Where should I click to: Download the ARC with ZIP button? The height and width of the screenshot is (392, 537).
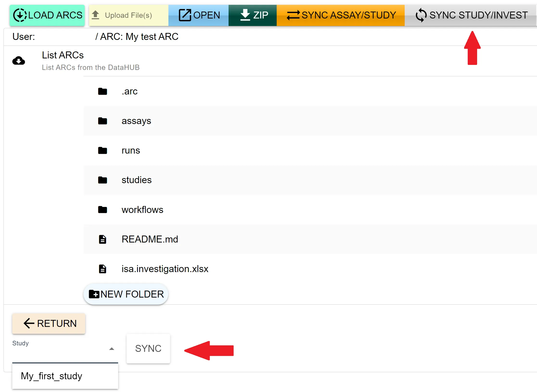pyautogui.click(x=252, y=15)
